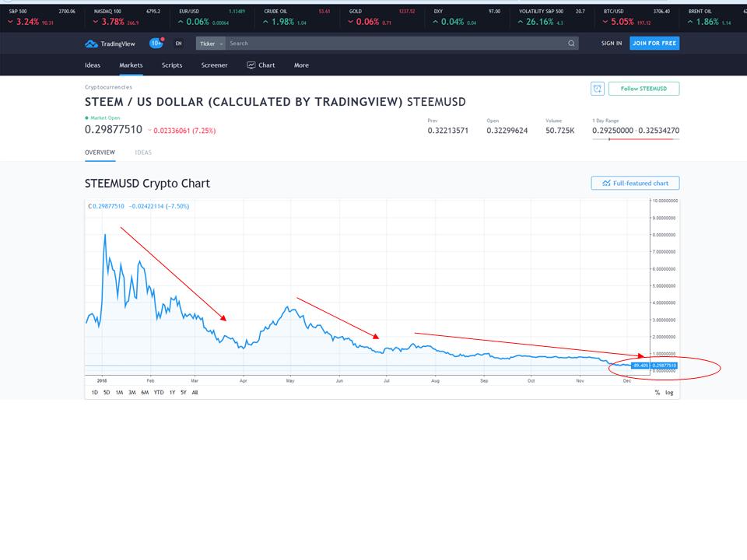Click the BTC/USD ticker item
The width and height of the screenshot is (747, 560).
pos(637,16)
